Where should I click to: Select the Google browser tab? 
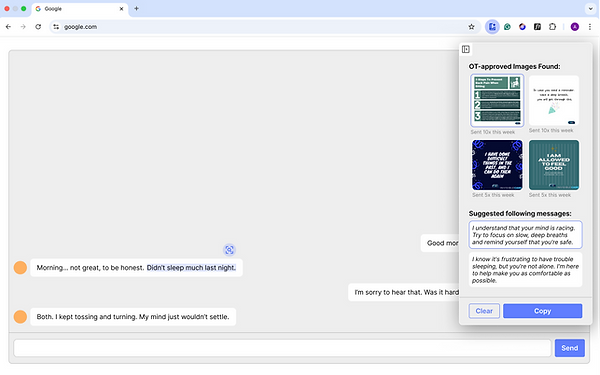pyautogui.click(x=80, y=9)
